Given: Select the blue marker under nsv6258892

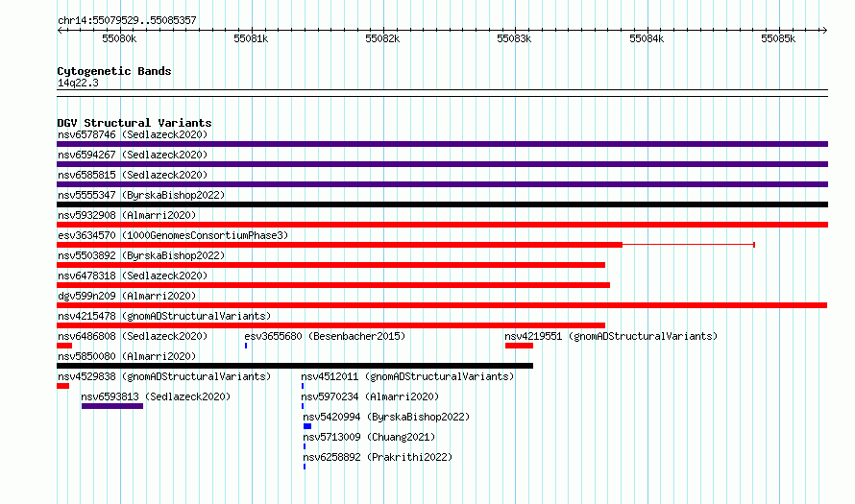Looking at the screenshot, I should click(x=305, y=467).
